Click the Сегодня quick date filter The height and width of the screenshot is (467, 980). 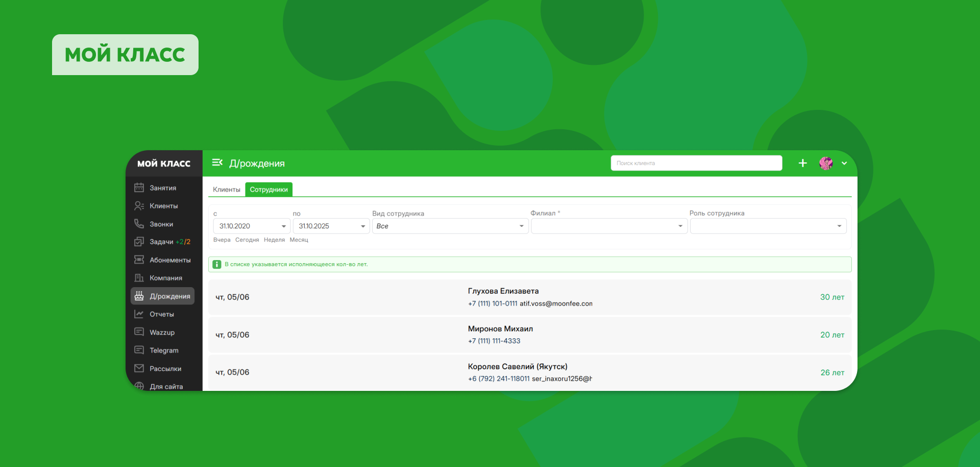(247, 240)
